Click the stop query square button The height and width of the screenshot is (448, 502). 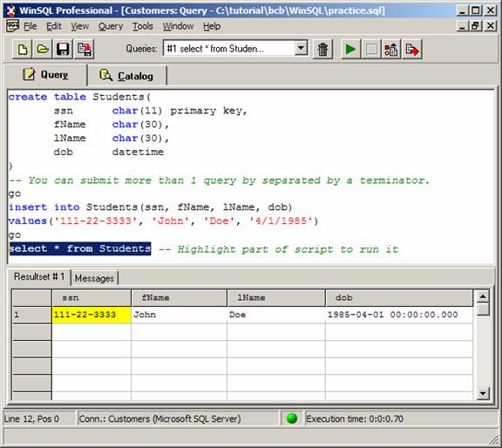point(371,49)
